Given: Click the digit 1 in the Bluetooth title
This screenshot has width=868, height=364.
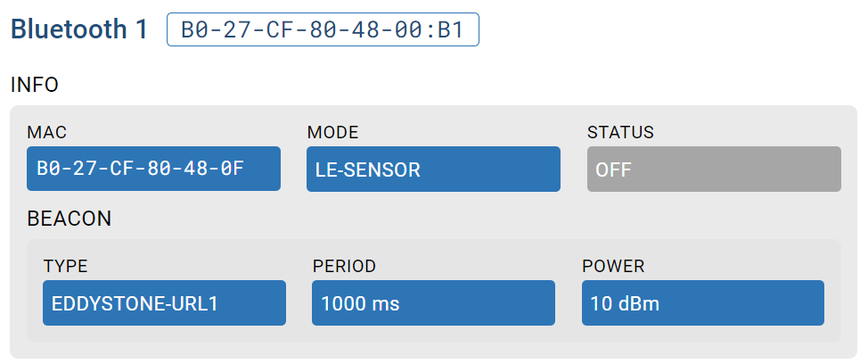Looking at the screenshot, I should pos(142,29).
